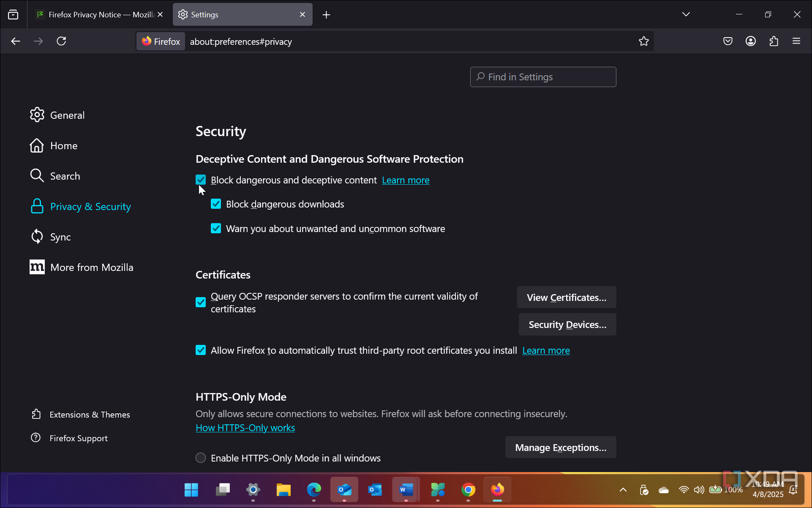
Task: Close the Firefox Privacy Notice tab
Action: (x=160, y=14)
